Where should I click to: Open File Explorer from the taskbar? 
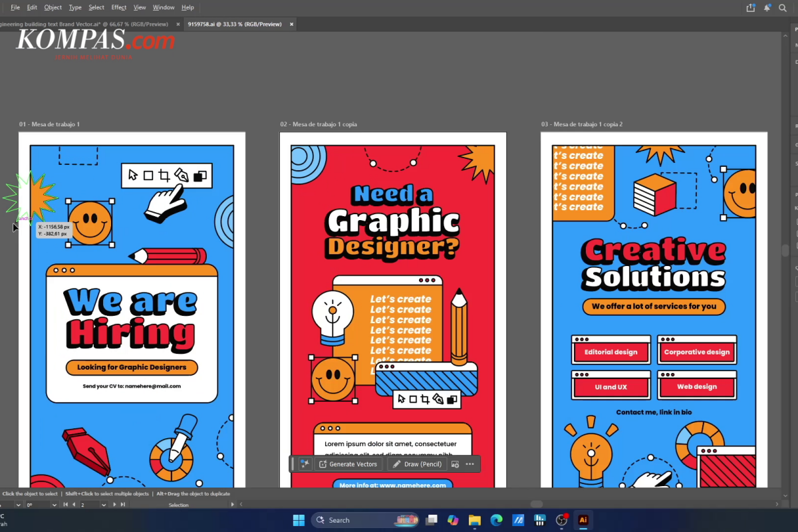click(x=474, y=520)
